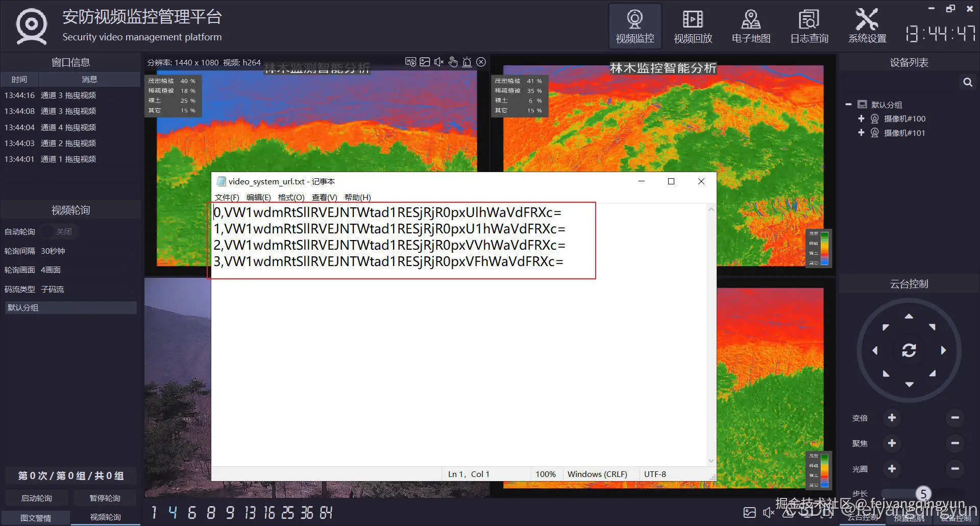980x526 pixels.
Task: Expand the 摄像机#100 camera node
Action: tap(861, 118)
